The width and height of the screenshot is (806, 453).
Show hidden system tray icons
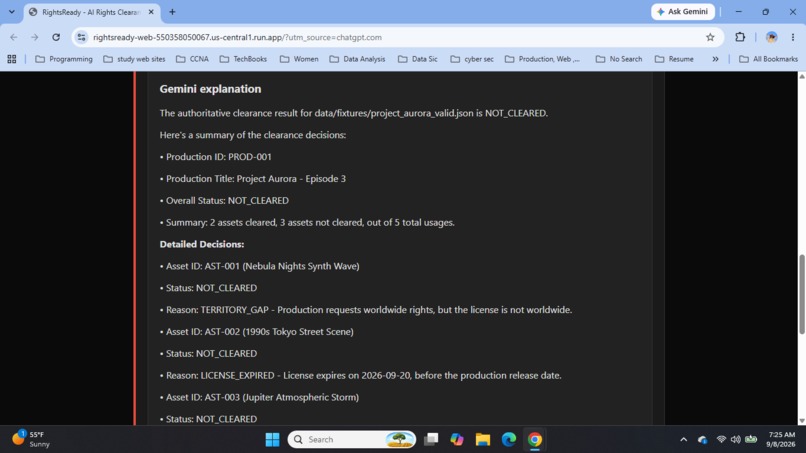pos(683,440)
